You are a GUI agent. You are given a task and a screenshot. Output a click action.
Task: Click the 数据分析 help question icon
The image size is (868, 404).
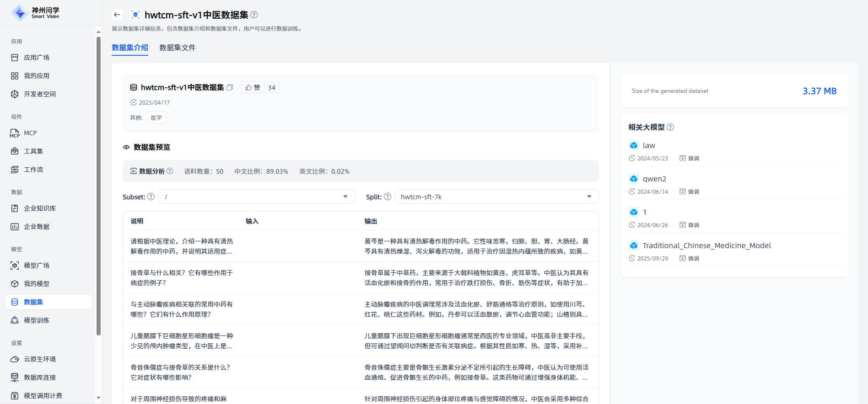pos(170,171)
